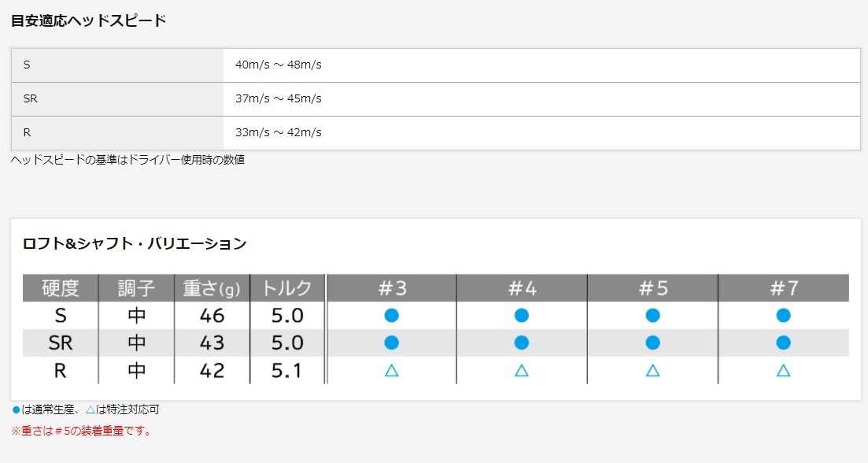Click the blue circle for S shaft #5

coord(652,315)
